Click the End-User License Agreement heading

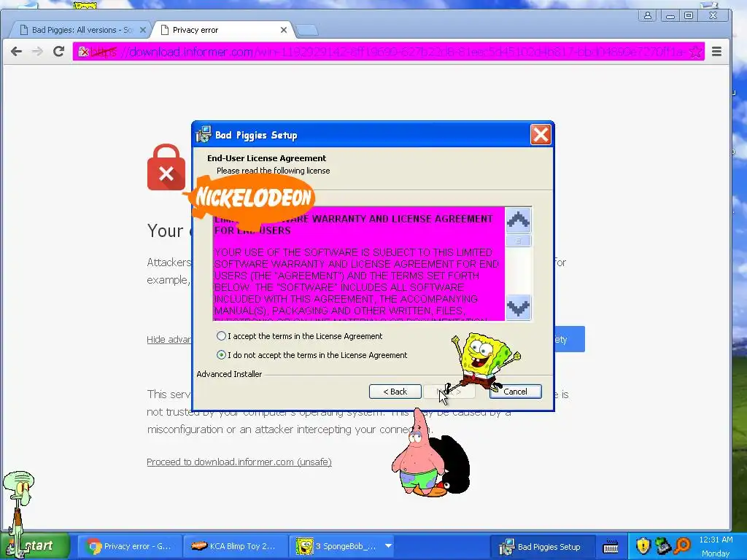pos(266,158)
